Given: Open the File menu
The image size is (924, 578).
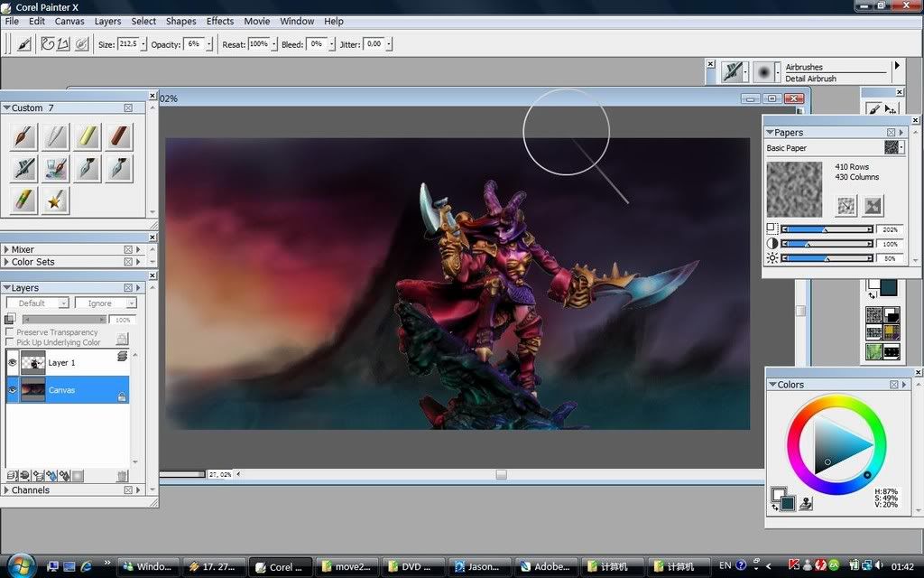Looking at the screenshot, I should pos(12,22).
